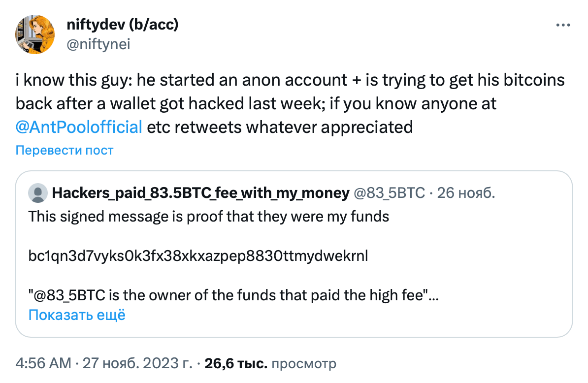Click the Перевести пост translate link

click(65, 150)
